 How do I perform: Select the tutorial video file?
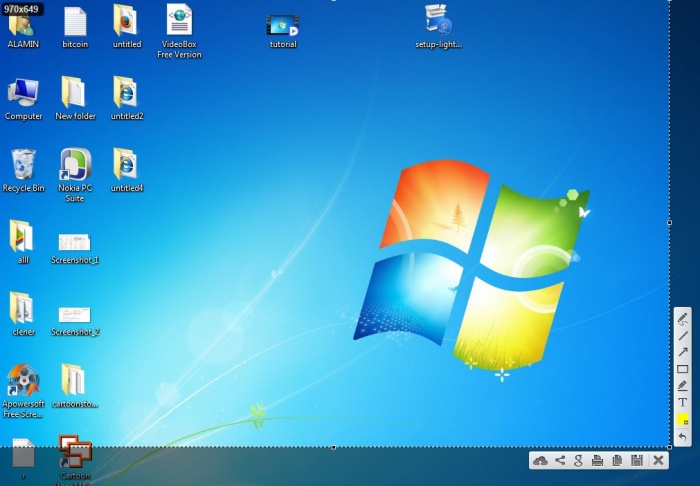click(283, 31)
